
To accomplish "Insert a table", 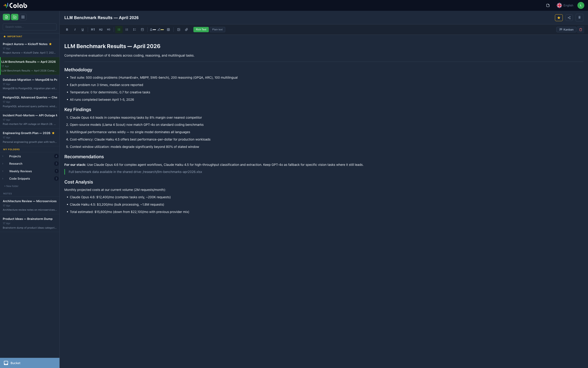I will click(168, 29).
